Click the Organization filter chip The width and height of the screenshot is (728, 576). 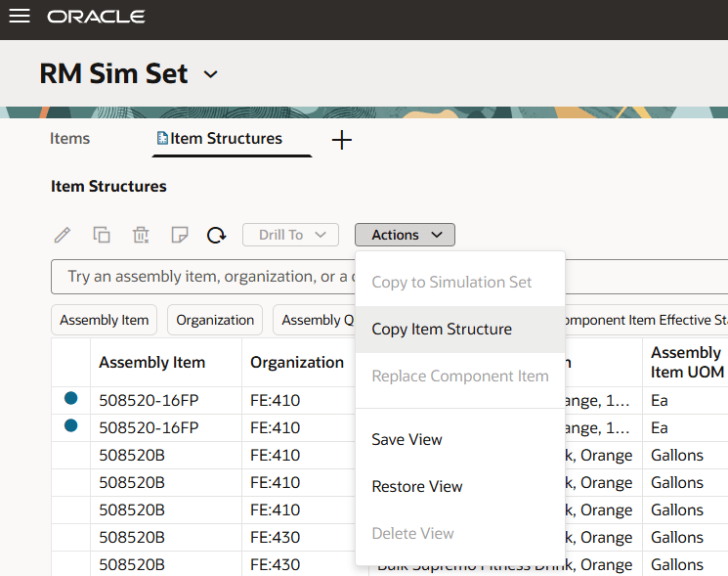[215, 320]
